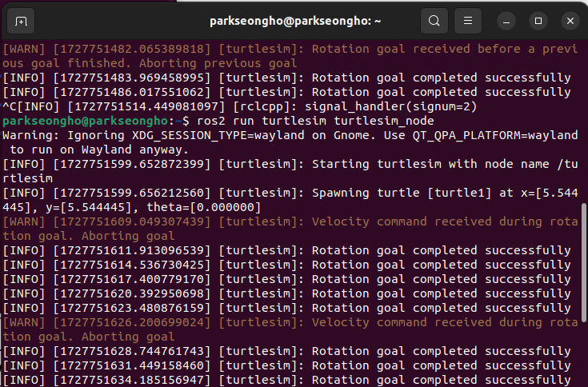Click the timestamp 1727751599.652872399
The height and width of the screenshot is (387, 588).
(132, 164)
